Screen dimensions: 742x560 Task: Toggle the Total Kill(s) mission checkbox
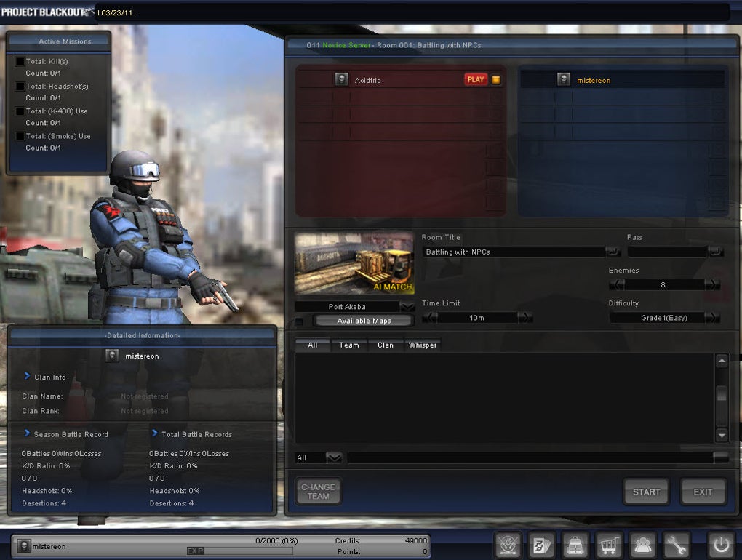coord(20,62)
